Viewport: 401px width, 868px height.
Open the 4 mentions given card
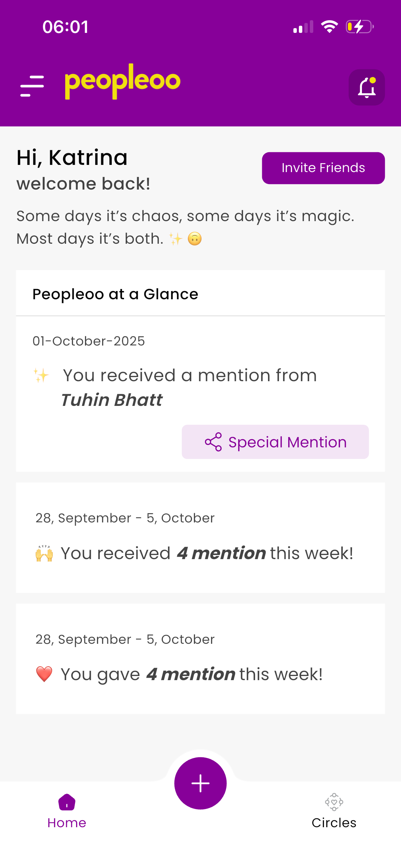200,659
